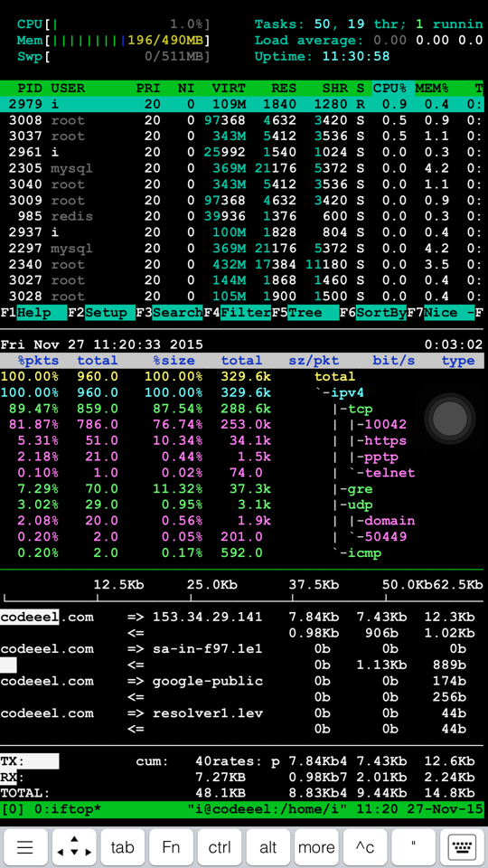This screenshot has width=488, height=868.
Task: Send Ctrl-C with the ^c key
Action: [364, 847]
